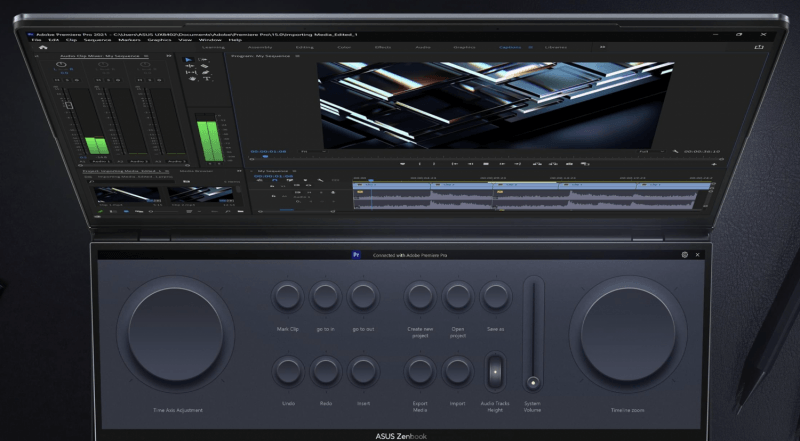Image resolution: width=800 pixels, height=441 pixels.
Task: Switch to the Editing workspace tab
Action: [x=305, y=47]
